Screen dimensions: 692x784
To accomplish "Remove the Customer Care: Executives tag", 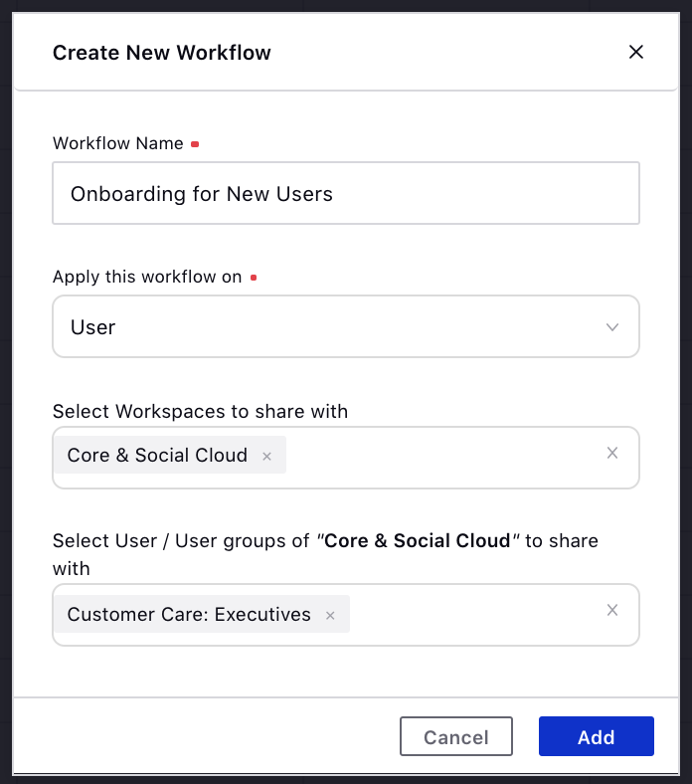I will click(330, 615).
